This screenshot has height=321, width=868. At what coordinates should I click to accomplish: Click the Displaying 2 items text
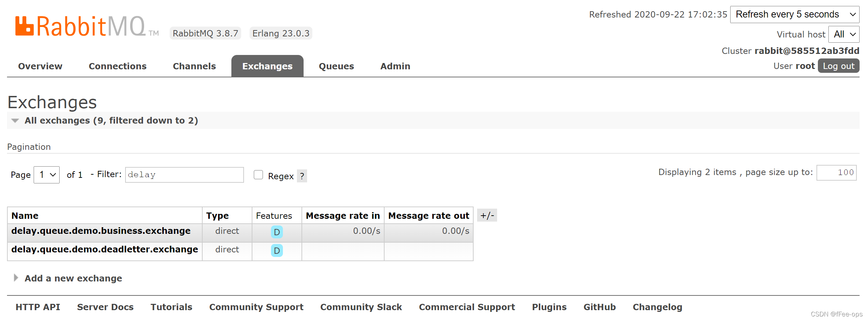pyautogui.click(x=697, y=172)
